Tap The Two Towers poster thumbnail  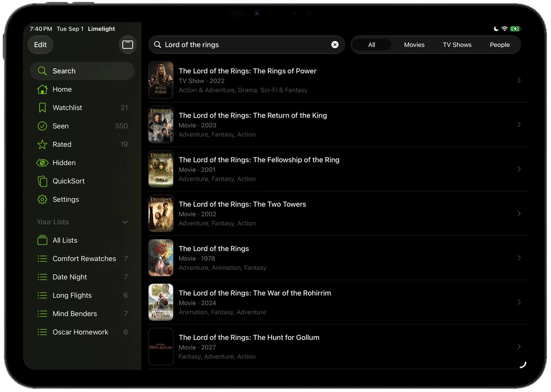click(x=161, y=214)
